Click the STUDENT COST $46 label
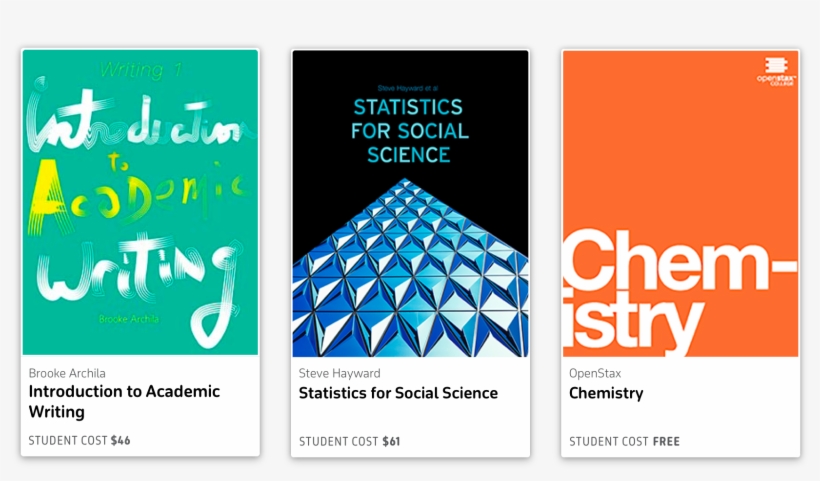 click(79, 440)
